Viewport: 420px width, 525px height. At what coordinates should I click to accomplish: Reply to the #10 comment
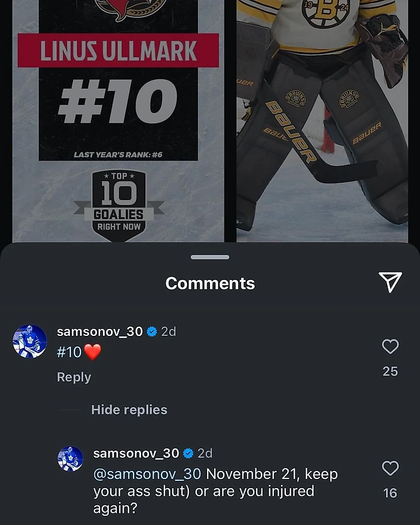(74, 377)
